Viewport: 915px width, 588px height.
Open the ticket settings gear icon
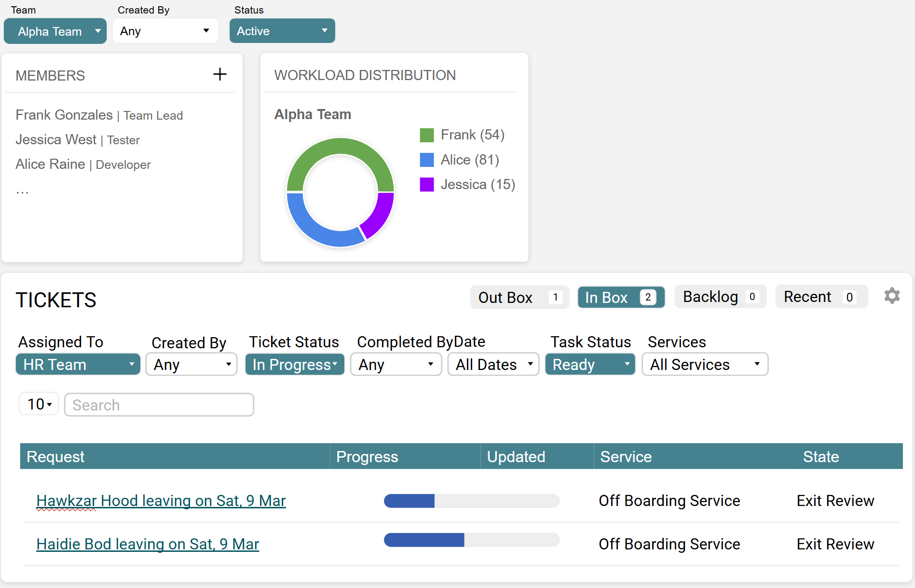click(892, 296)
